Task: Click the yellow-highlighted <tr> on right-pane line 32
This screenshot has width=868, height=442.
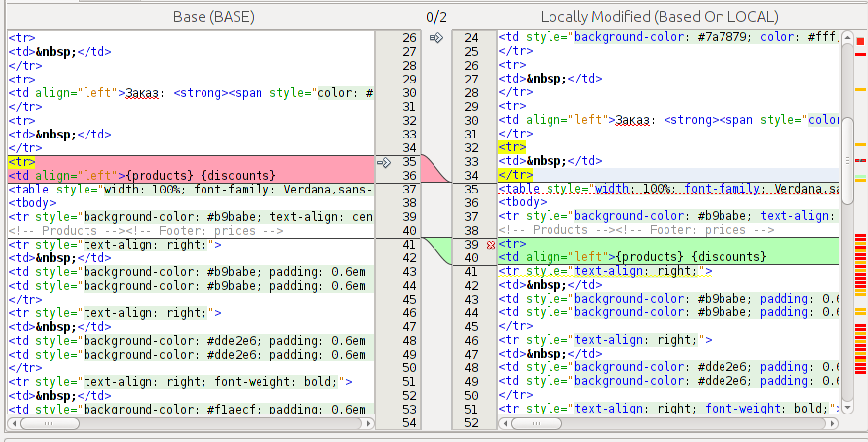Action: (x=512, y=147)
